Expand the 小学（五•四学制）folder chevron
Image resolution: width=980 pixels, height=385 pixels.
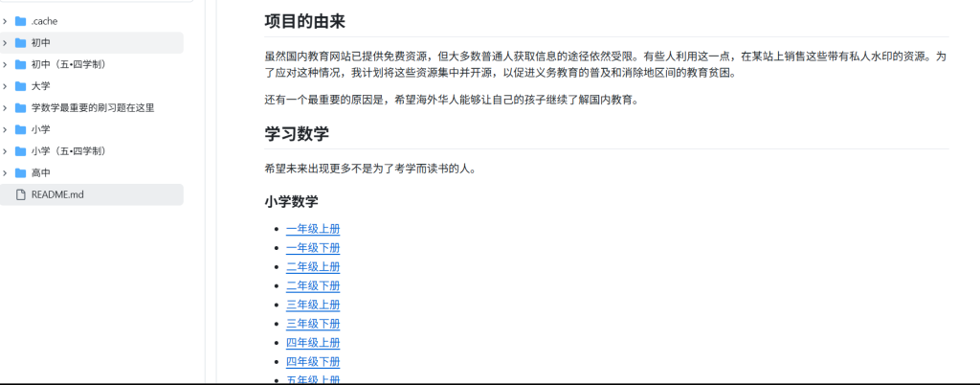(x=5, y=151)
